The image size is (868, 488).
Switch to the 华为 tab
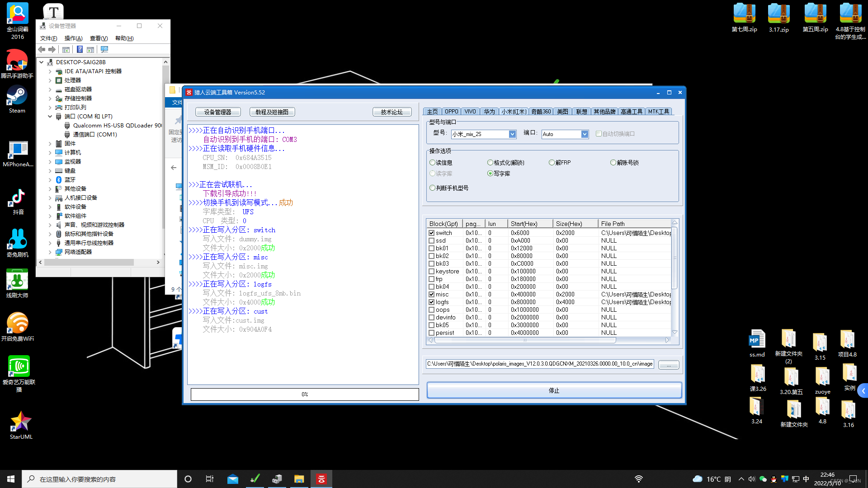pos(489,112)
